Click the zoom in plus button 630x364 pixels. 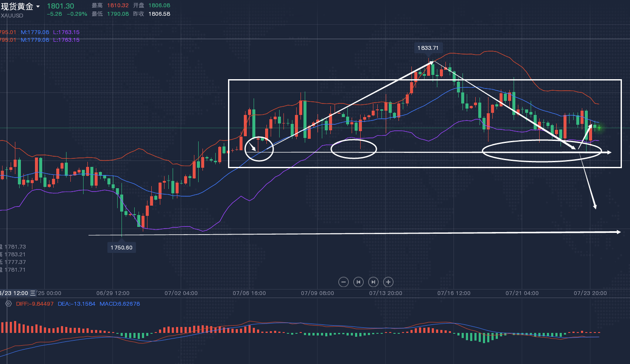pos(388,282)
